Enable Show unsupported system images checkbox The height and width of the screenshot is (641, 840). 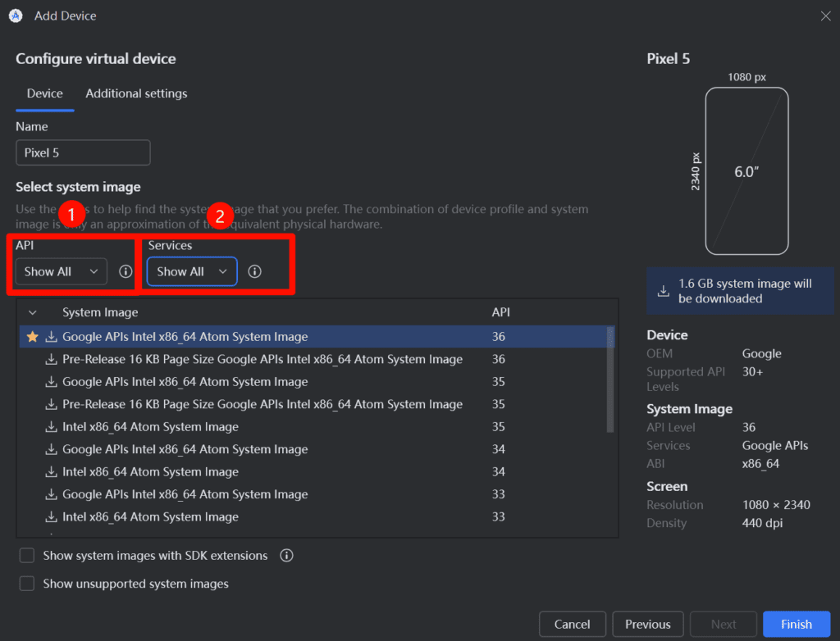coord(27,584)
